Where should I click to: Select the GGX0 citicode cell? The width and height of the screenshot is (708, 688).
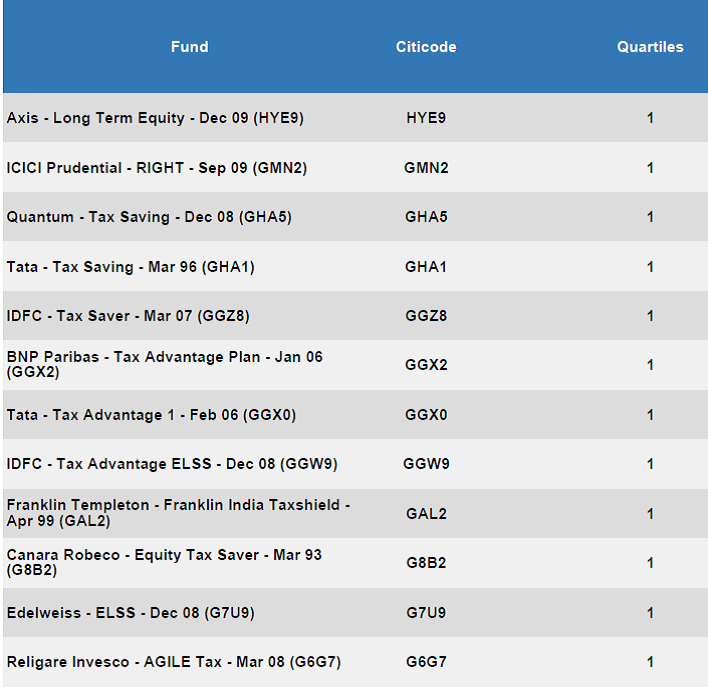pyautogui.click(x=426, y=414)
